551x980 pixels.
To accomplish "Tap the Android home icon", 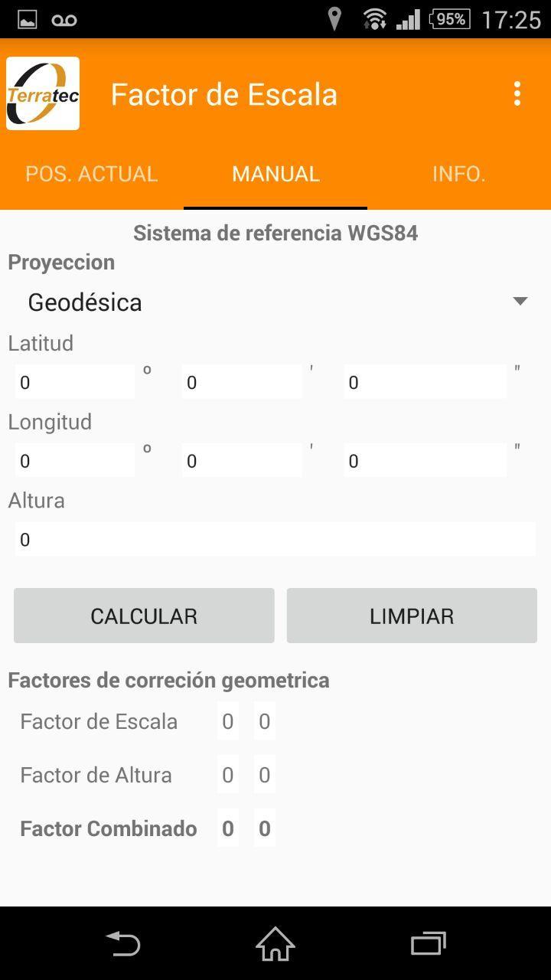I will tap(275, 943).
